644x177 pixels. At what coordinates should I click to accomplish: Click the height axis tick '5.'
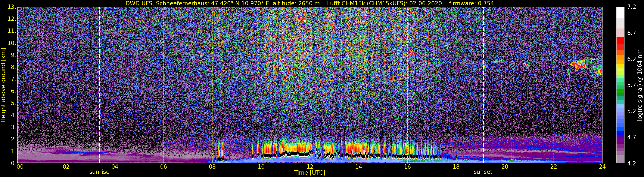13,103
